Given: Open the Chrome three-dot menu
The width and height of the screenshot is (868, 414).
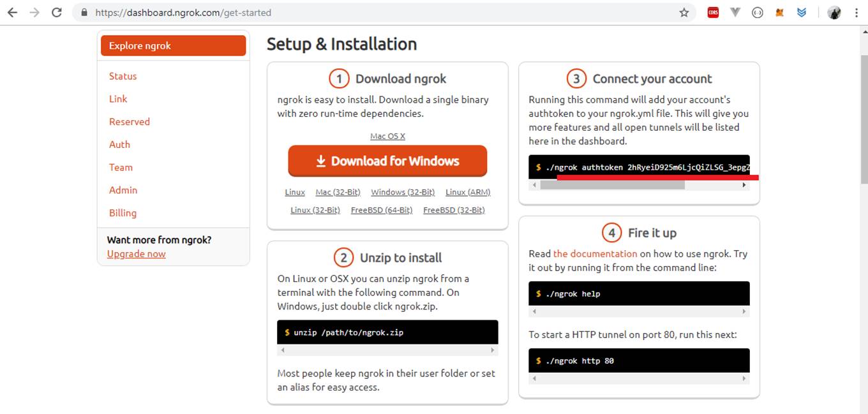Looking at the screenshot, I should coord(857,12).
